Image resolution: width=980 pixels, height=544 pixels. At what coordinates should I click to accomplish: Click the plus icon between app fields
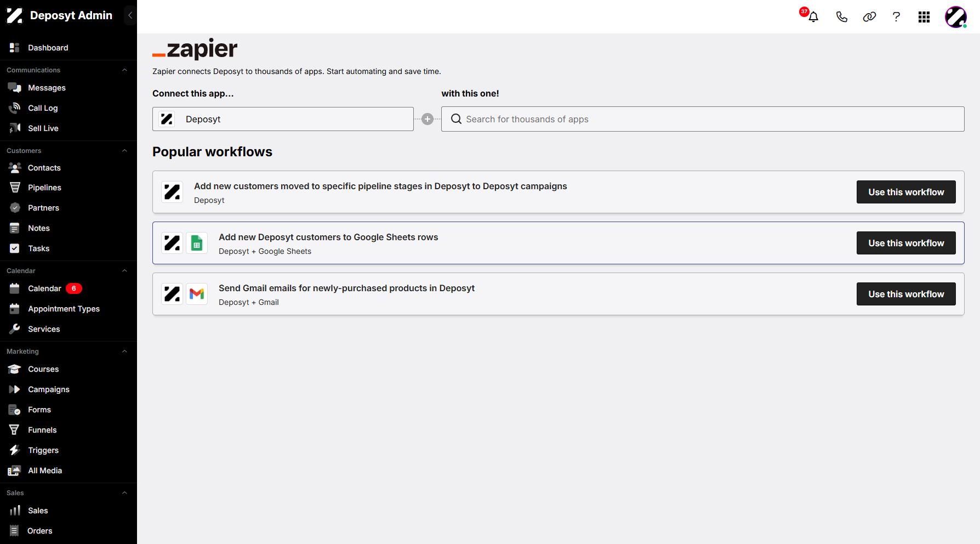[x=428, y=119]
